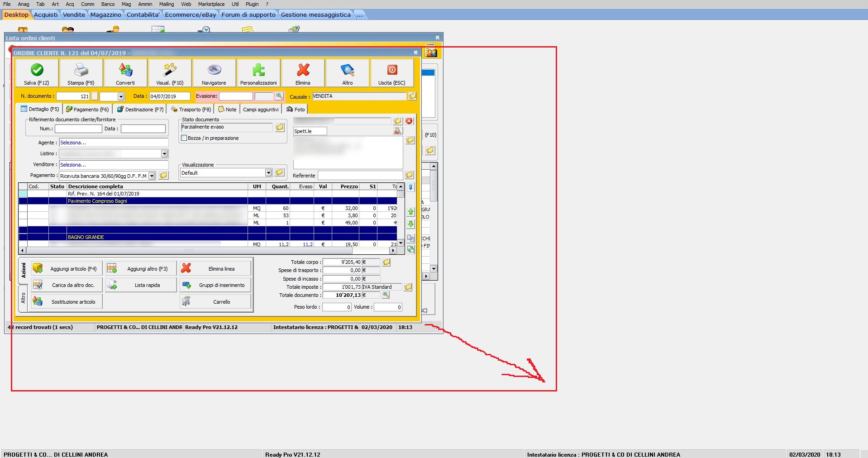Screen dimensions: 868x458
Task: Open the Vendite main tab
Action: pos(74,14)
